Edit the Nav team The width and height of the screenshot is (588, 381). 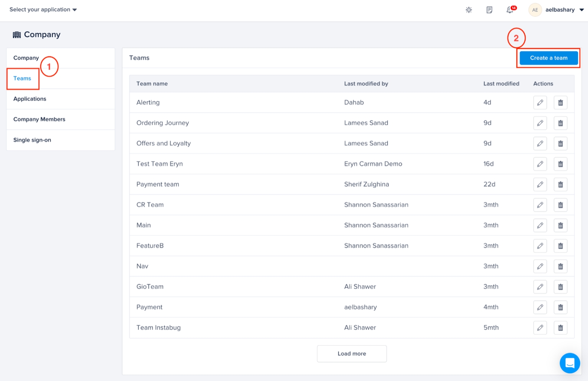(x=540, y=266)
